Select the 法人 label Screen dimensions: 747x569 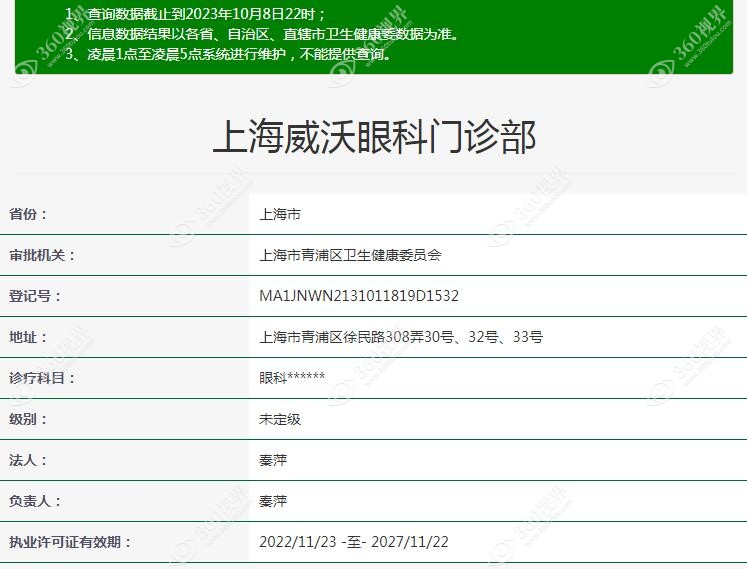coord(28,460)
